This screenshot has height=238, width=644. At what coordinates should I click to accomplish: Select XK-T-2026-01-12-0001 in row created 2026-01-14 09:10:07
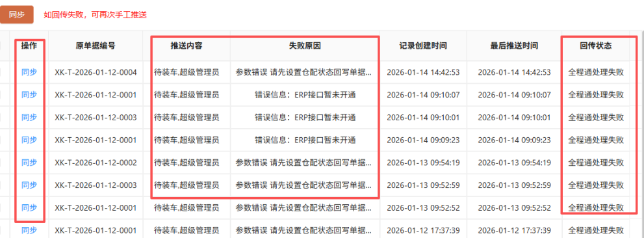coord(96,96)
